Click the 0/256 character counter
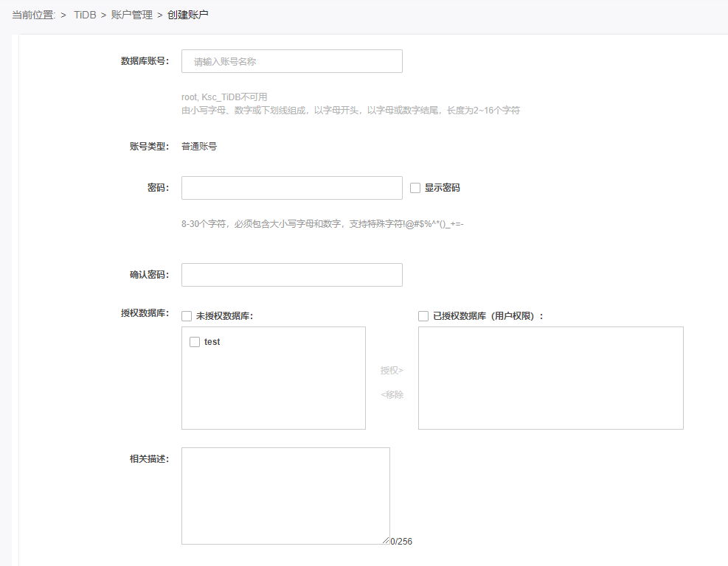 click(x=401, y=542)
